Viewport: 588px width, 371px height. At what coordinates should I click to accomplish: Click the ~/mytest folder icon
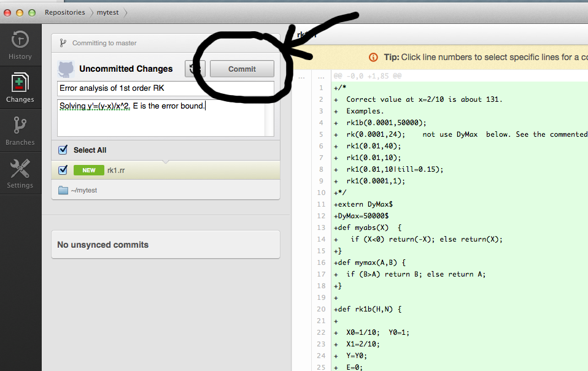click(x=63, y=190)
